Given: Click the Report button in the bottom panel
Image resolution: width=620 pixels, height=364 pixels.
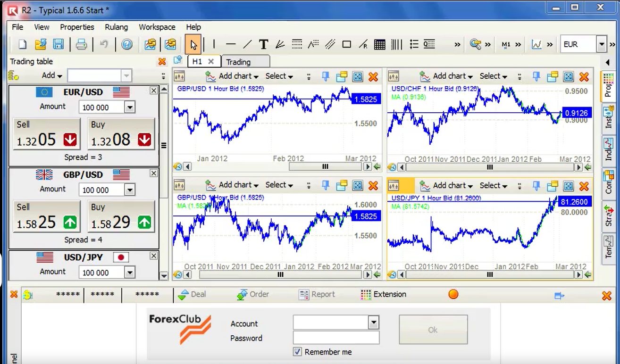Looking at the screenshot, I should pyautogui.click(x=317, y=294).
